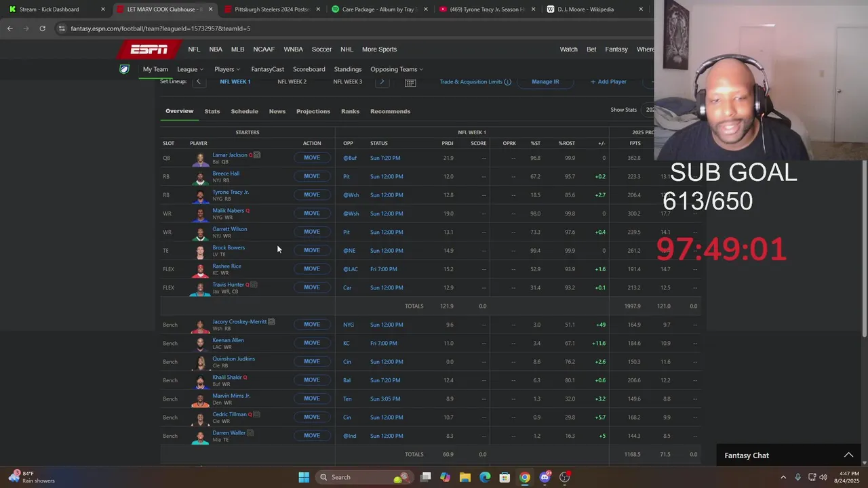Click the site info icon in address bar
The image size is (868, 488).
tap(62, 28)
